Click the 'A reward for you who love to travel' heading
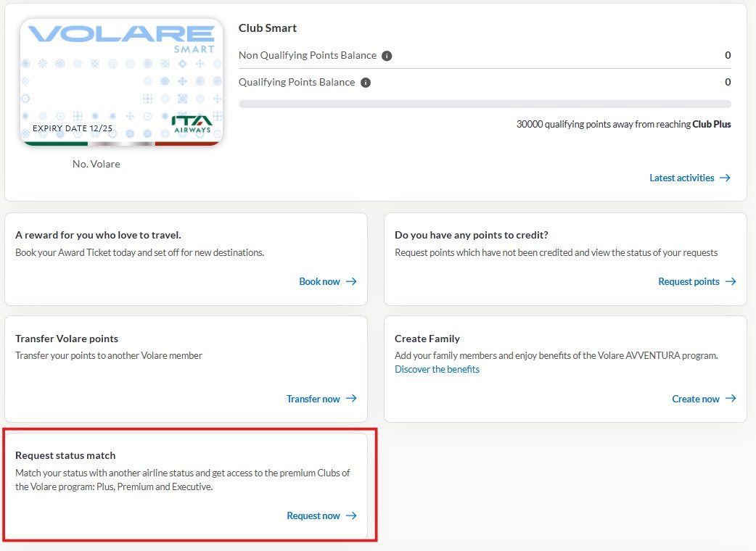 pos(99,235)
